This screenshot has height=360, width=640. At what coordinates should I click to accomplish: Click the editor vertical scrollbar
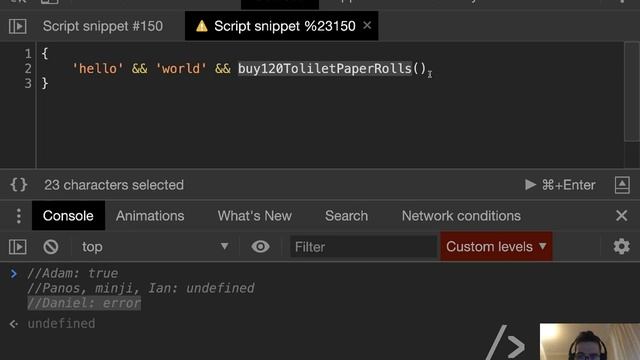coord(631,92)
